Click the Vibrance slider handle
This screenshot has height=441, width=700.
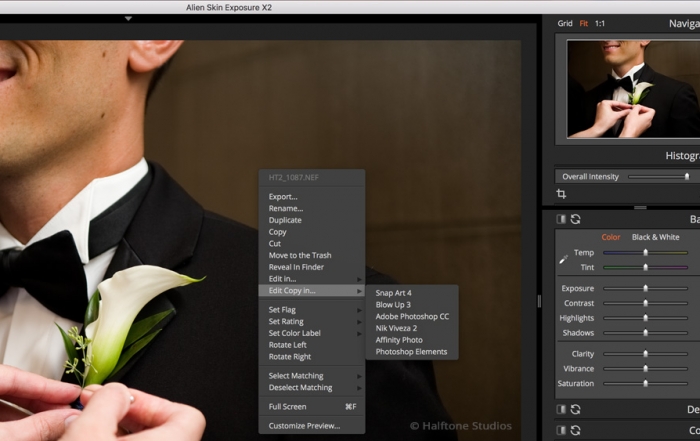click(646, 368)
